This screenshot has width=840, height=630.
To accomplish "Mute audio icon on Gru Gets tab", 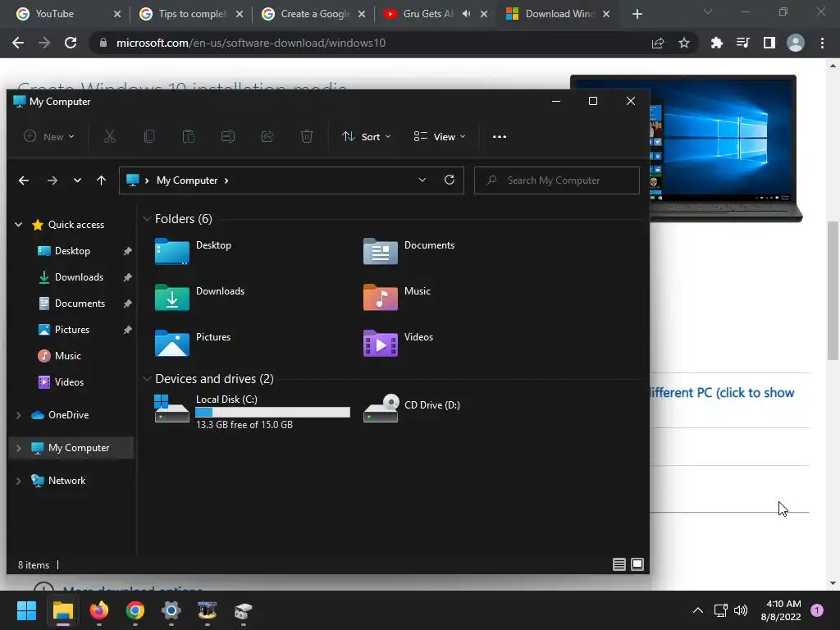I will coord(466,14).
